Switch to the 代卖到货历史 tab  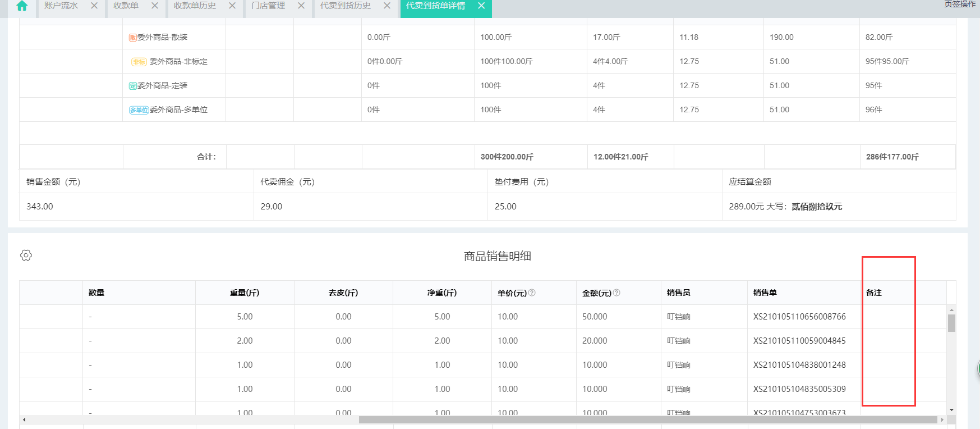point(346,6)
